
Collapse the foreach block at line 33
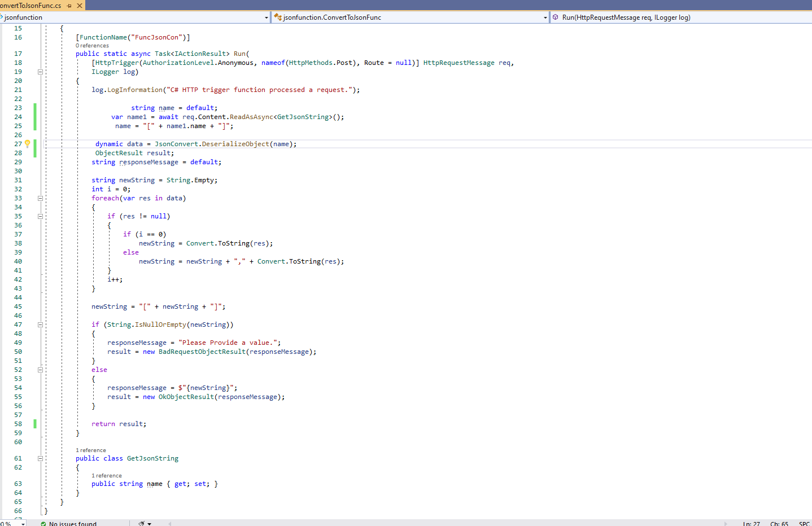(40, 198)
